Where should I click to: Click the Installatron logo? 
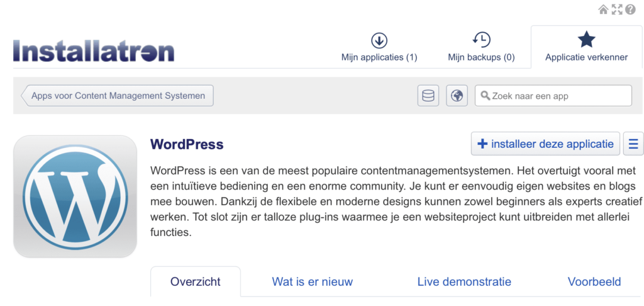point(94,50)
